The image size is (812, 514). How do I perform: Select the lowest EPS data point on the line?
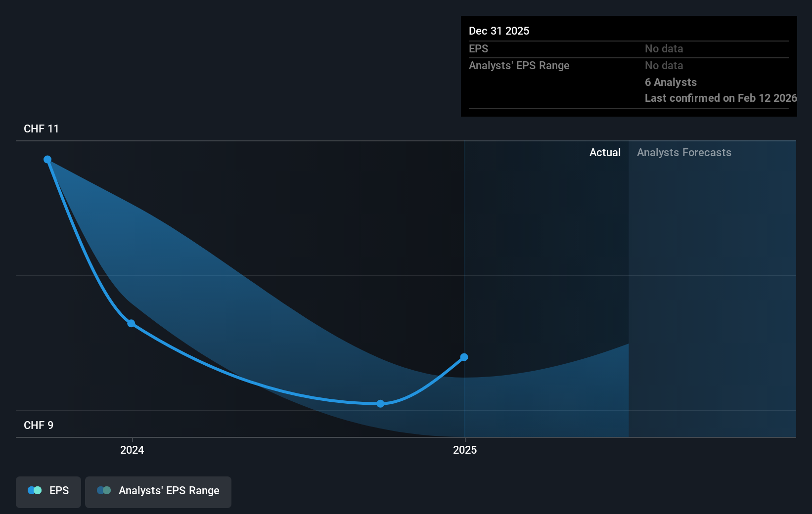coord(380,404)
